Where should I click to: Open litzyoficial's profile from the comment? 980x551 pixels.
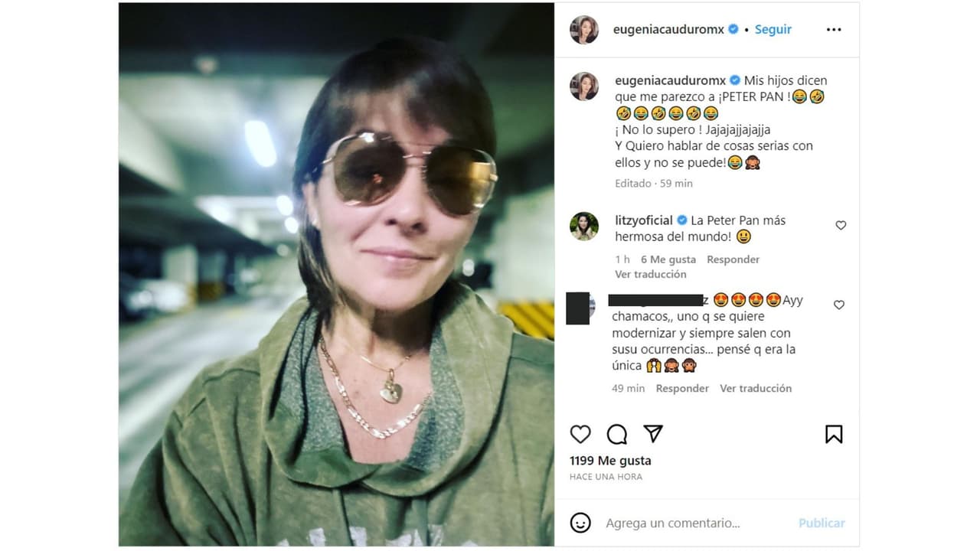(645, 220)
